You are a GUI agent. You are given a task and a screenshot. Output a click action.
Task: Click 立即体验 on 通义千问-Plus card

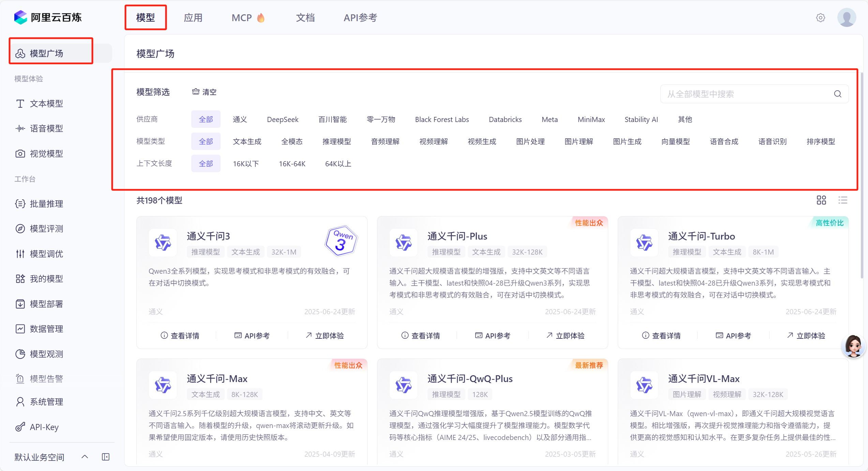point(565,335)
